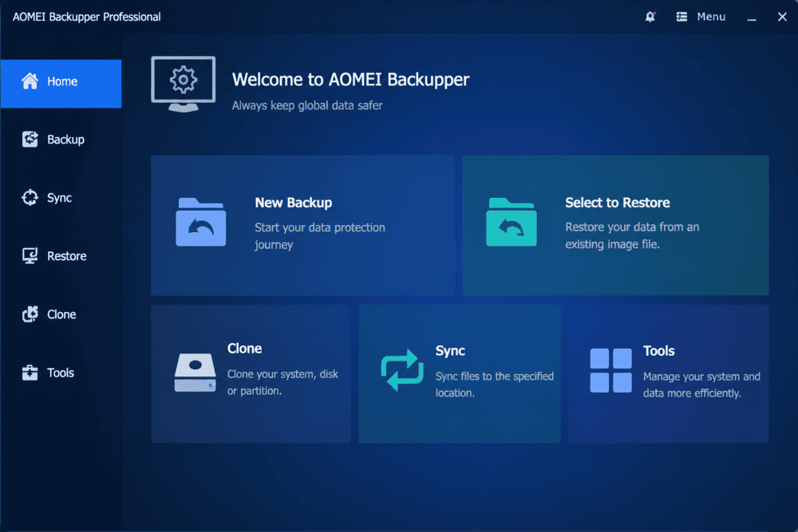Click the Clone disk drive icon
Screen dimensions: 798x532
coord(195,372)
